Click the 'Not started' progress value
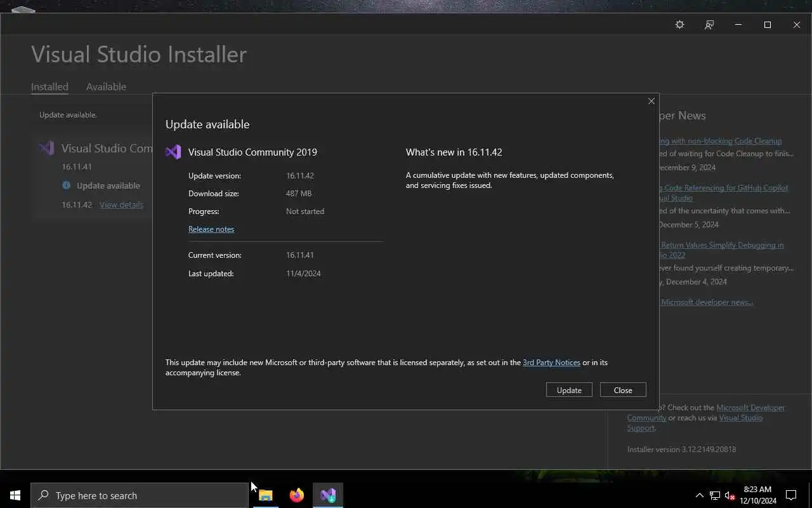Image resolution: width=812 pixels, height=508 pixels. coord(305,211)
